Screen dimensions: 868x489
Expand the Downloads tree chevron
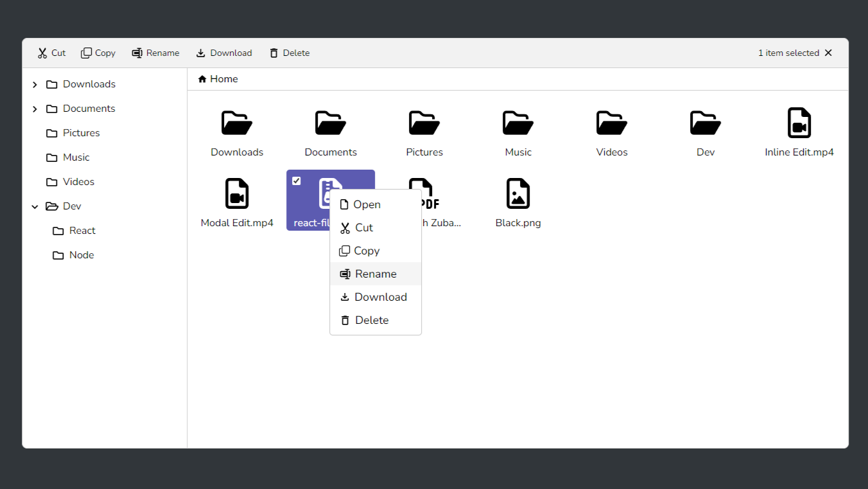tap(35, 84)
